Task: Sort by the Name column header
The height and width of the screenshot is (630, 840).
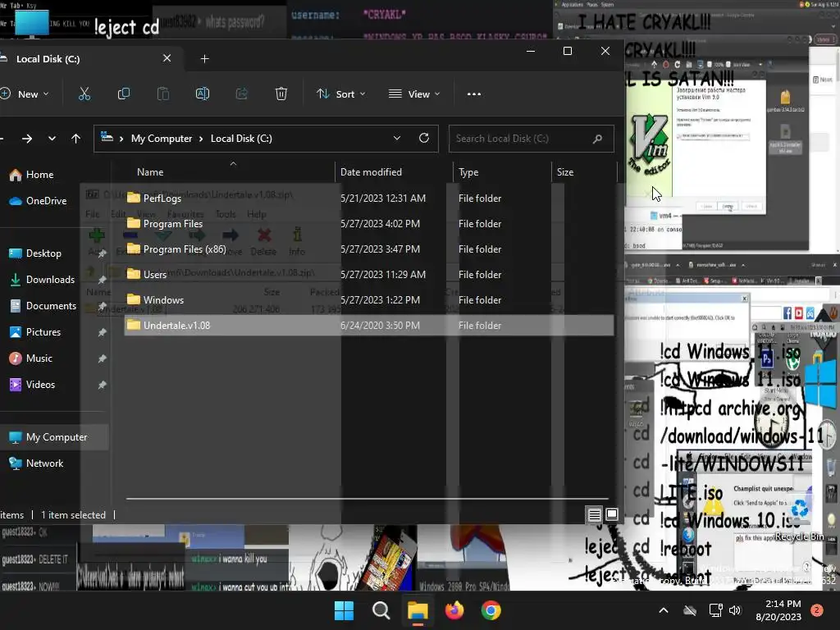Action: pyautogui.click(x=150, y=172)
